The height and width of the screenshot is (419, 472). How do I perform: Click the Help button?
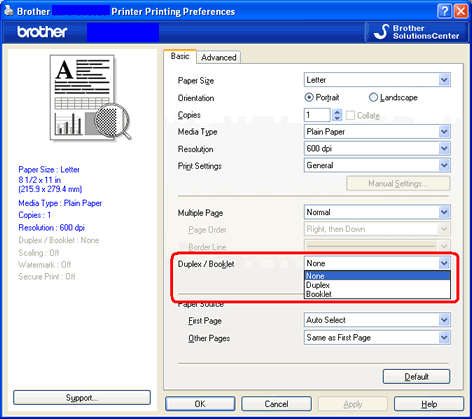click(x=429, y=404)
